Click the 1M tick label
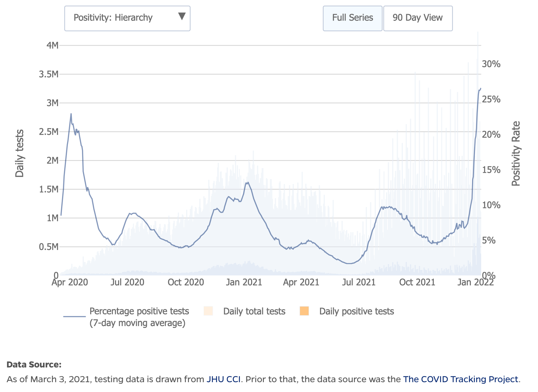The image size is (538, 392). click(52, 218)
